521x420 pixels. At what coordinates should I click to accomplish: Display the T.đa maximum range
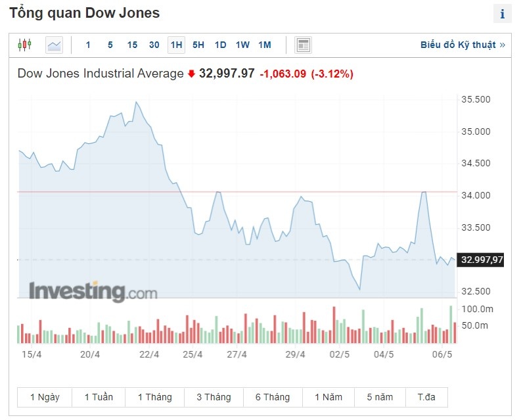[x=430, y=397]
